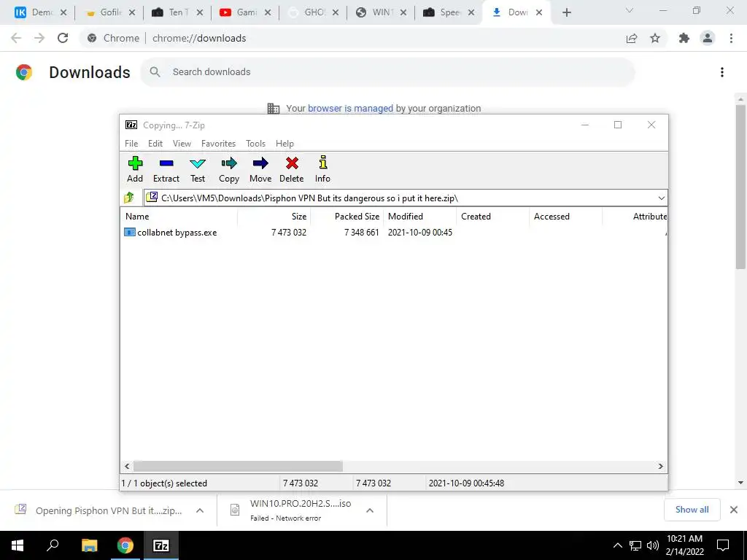Sort by the Accessed column header
The height and width of the screenshot is (560, 747).
tap(565, 216)
